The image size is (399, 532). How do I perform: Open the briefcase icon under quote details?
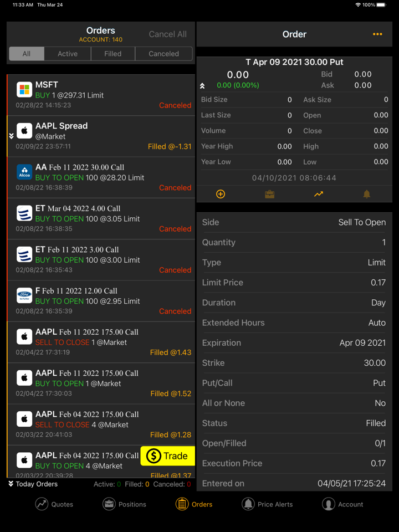pyautogui.click(x=269, y=194)
